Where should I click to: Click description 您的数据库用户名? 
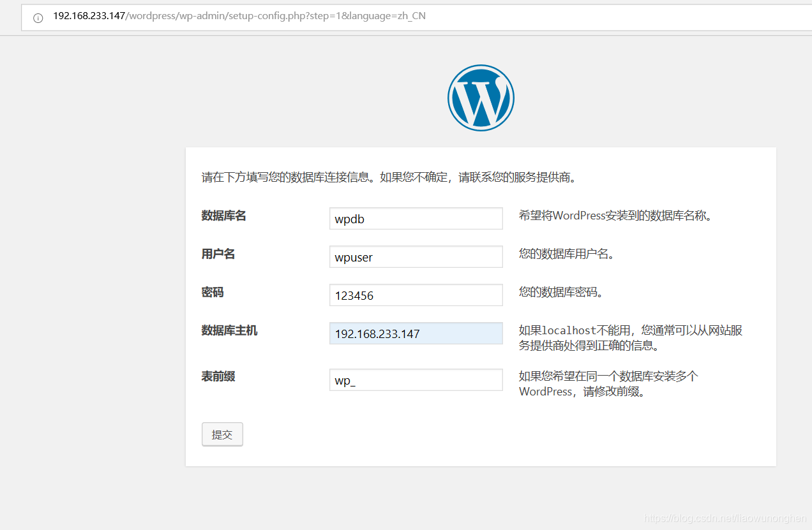(567, 254)
